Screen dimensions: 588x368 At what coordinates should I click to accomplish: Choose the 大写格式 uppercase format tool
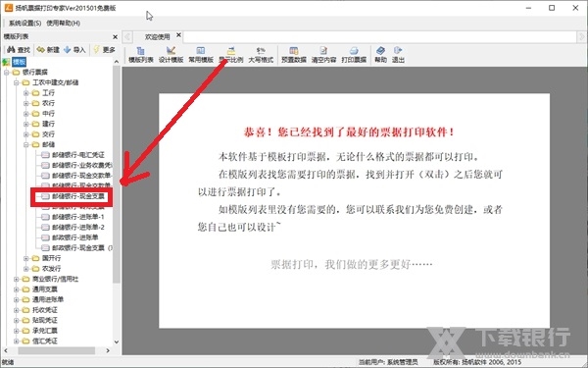[x=261, y=54]
